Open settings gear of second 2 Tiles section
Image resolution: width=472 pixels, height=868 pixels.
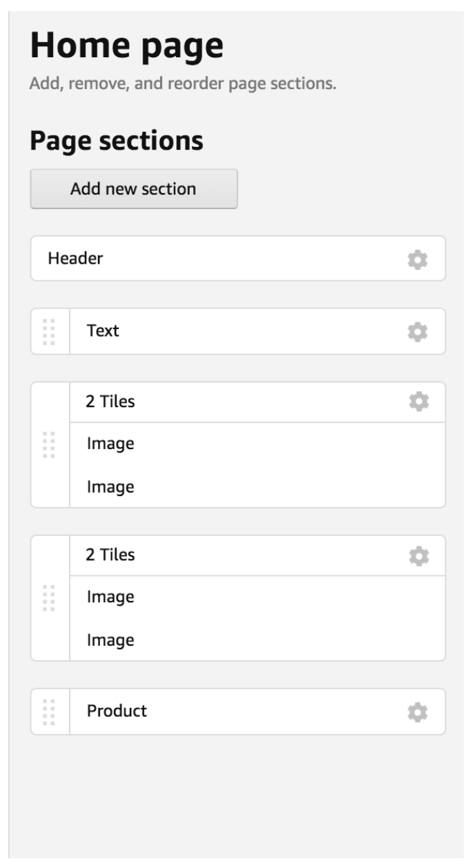click(x=418, y=555)
